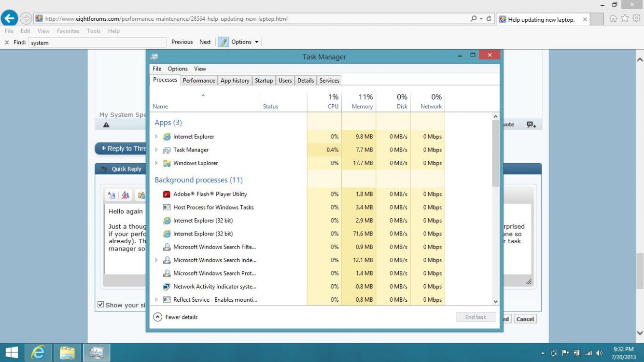The image size is (644, 362).
Task: Click the Task Manager app row icon
Action: (x=167, y=150)
